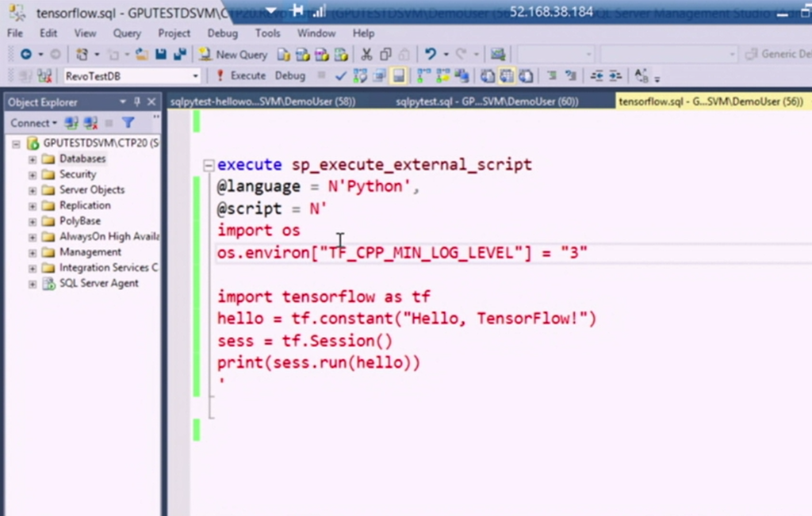Click the New Project icon

tap(82, 54)
